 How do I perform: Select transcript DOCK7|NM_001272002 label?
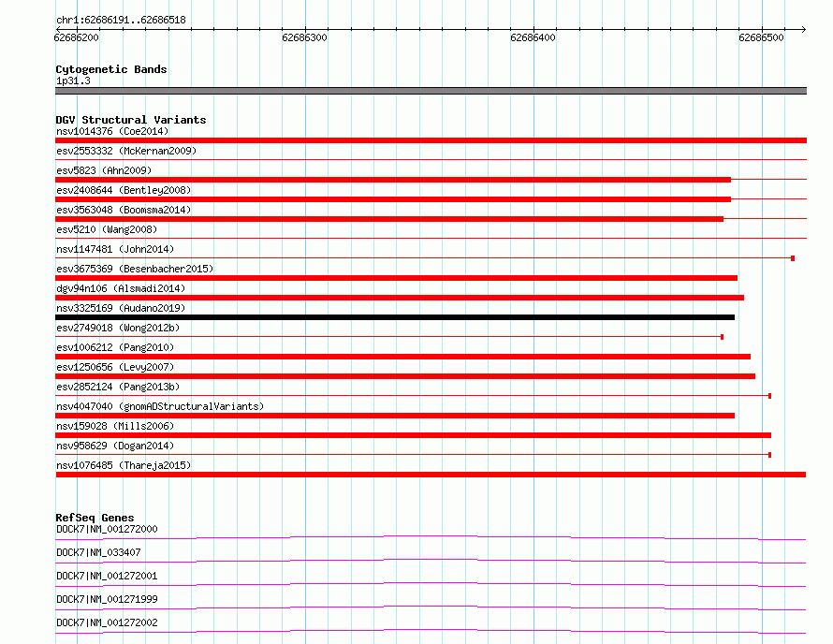(107, 622)
